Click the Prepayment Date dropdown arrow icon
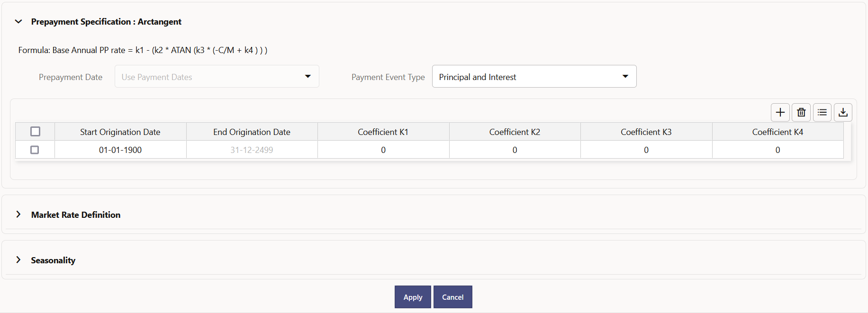The height and width of the screenshot is (313, 868). click(307, 76)
